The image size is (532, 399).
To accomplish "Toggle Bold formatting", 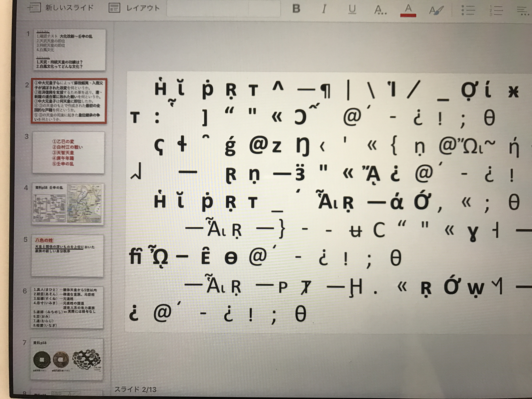I will point(296,9).
